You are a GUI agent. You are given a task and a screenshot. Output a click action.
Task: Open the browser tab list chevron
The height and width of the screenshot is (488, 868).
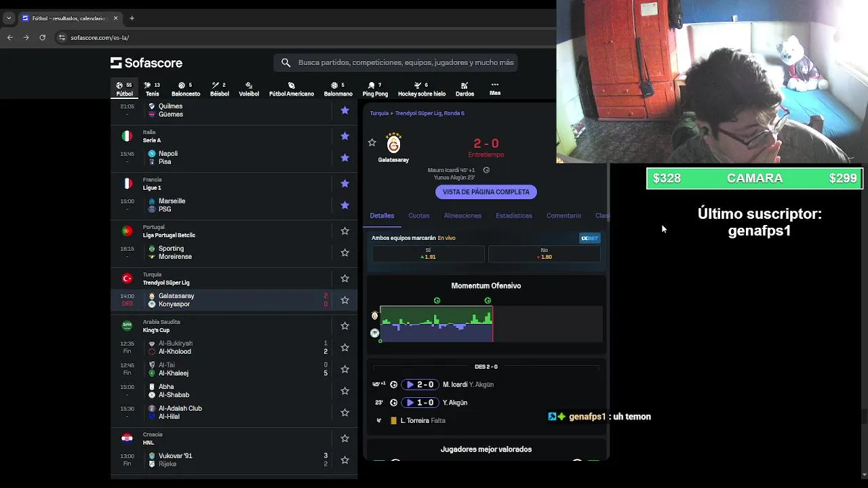pos(9,18)
